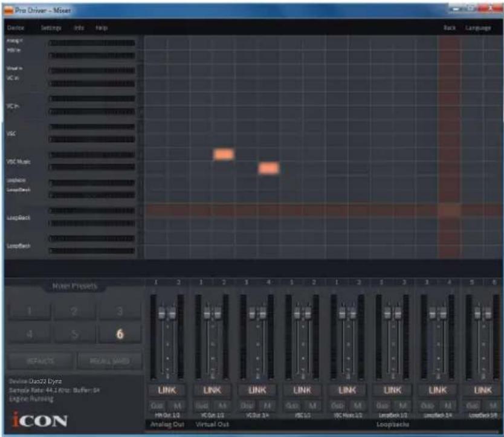Toggle LINK on the VSC 1/2 strip
Image resolution: width=504 pixels, height=437 pixels.
[x=302, y=390]
